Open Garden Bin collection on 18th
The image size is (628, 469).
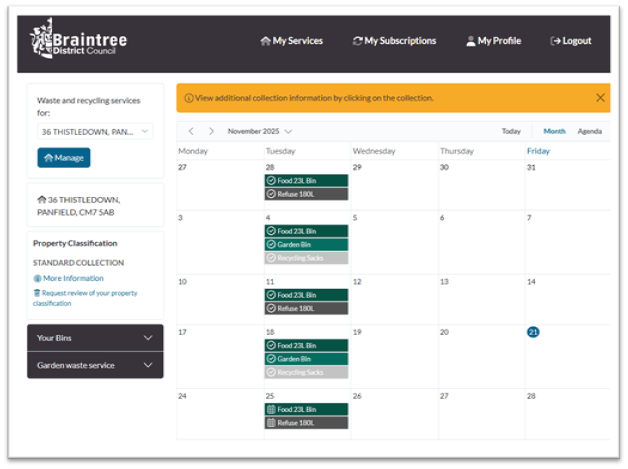(x=306, y=359)
